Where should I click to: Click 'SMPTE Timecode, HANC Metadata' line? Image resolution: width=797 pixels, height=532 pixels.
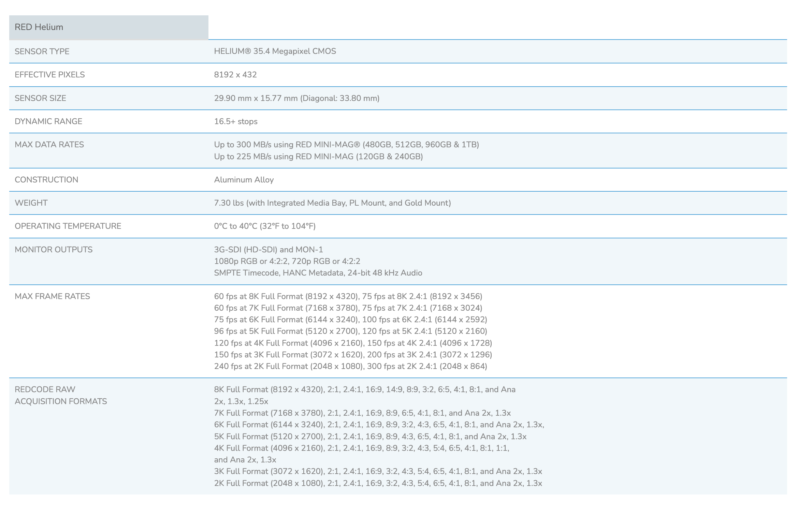[x=318, y=273]
